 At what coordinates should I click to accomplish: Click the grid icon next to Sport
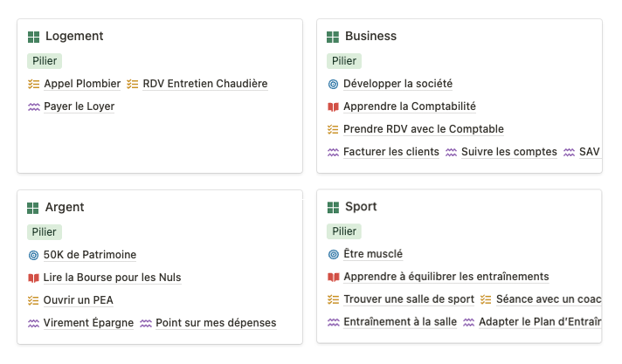333,208
